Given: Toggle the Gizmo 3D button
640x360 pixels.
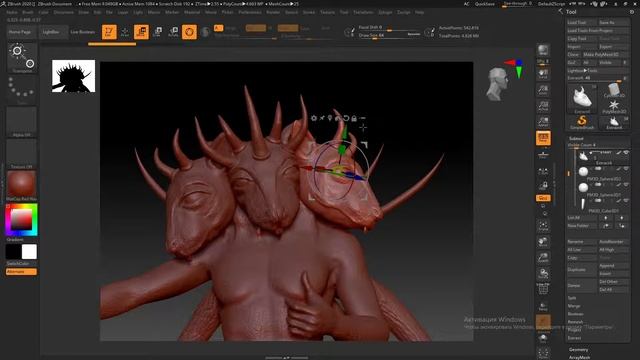Looking at the screenshot, I should click(189, 32).
